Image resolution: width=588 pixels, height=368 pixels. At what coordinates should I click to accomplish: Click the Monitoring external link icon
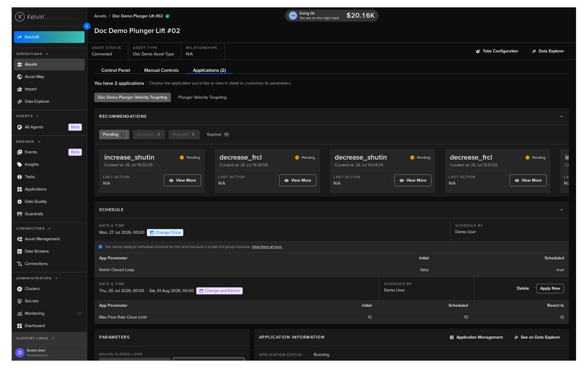(80, 314)
